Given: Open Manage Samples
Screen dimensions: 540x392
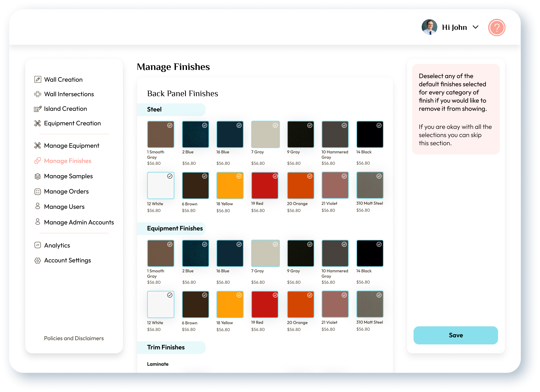Looking at the screenshot, I should click(x=68, y=176).
